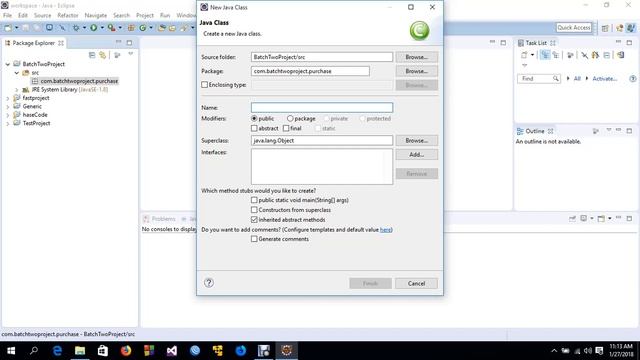The image size is (640, 360).
Task: Open the Project menu
Action: tap(145, 15)
